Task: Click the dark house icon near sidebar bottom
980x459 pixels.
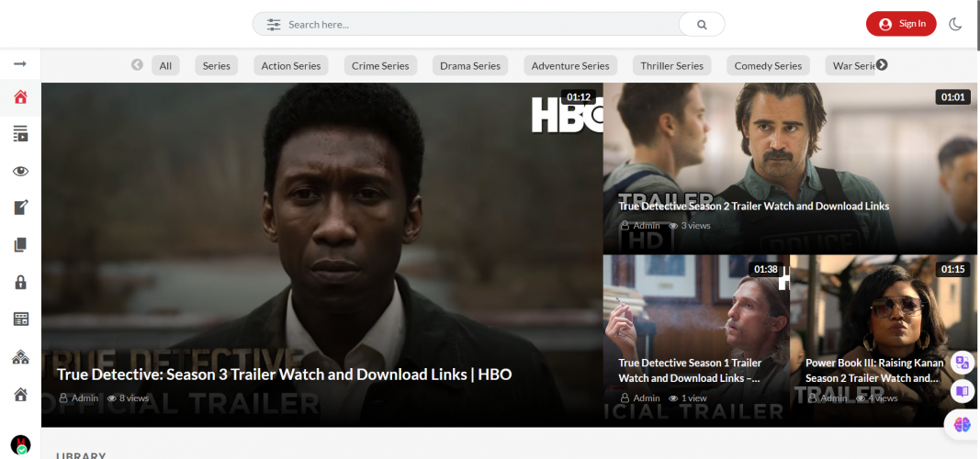Action: pos(20,395)
